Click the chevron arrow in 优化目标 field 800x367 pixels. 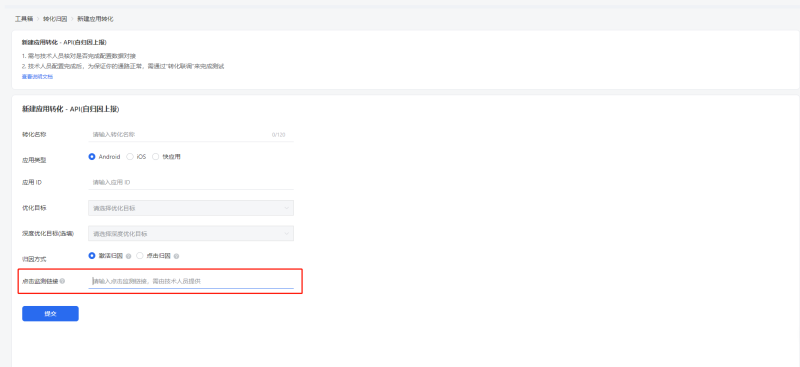286,208
